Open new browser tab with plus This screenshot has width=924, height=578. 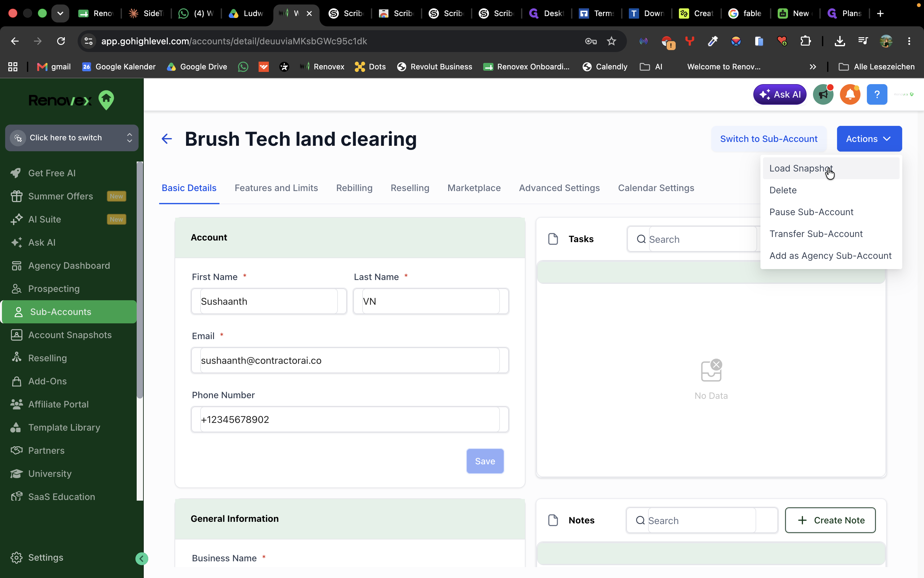880,13
